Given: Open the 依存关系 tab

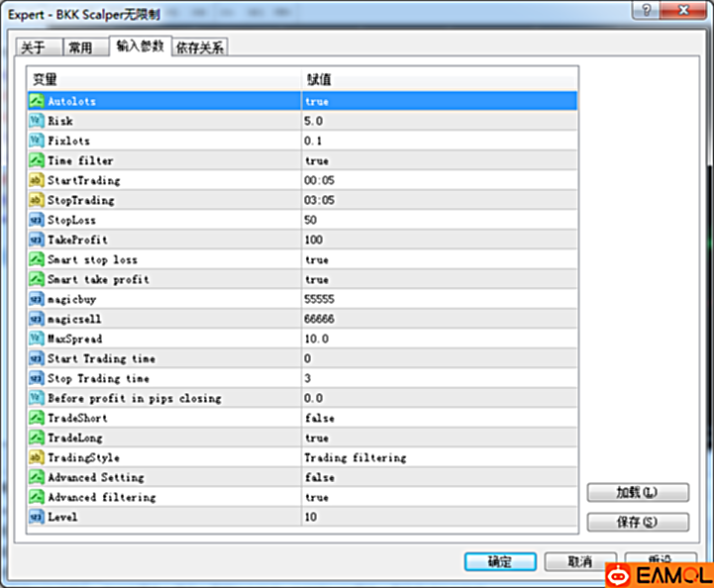Looking at the screenshot, I should (x=199, y=48).
